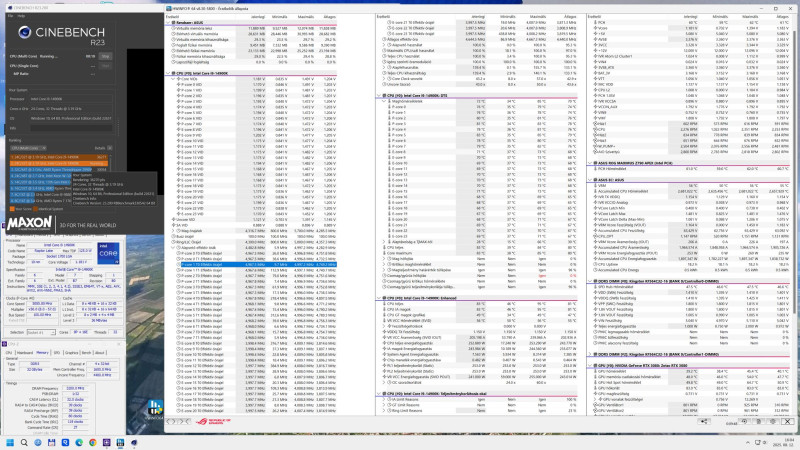
Task: Switch to CPU-Z from the taskbar
Action: point(107,442)
